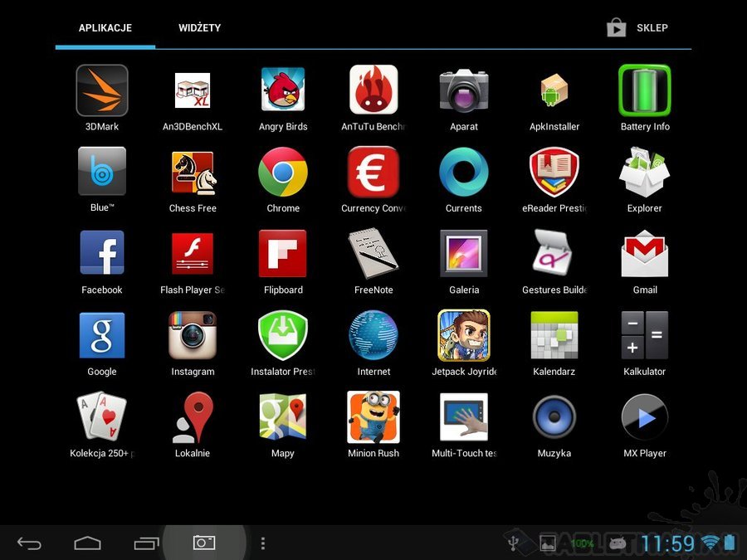Open Flash Player Settings
This screenshot has width=747, height=560.
click(x=193, y=253)
